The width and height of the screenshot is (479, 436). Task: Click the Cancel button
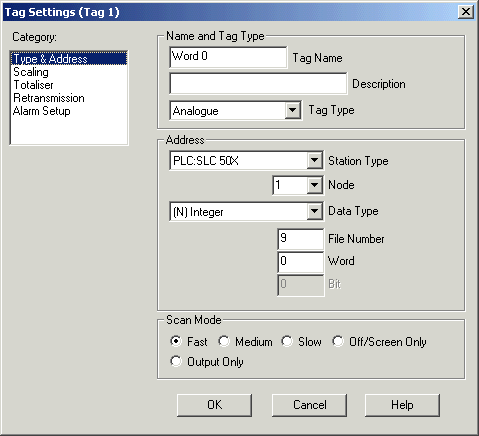click(x=309, y=405)
